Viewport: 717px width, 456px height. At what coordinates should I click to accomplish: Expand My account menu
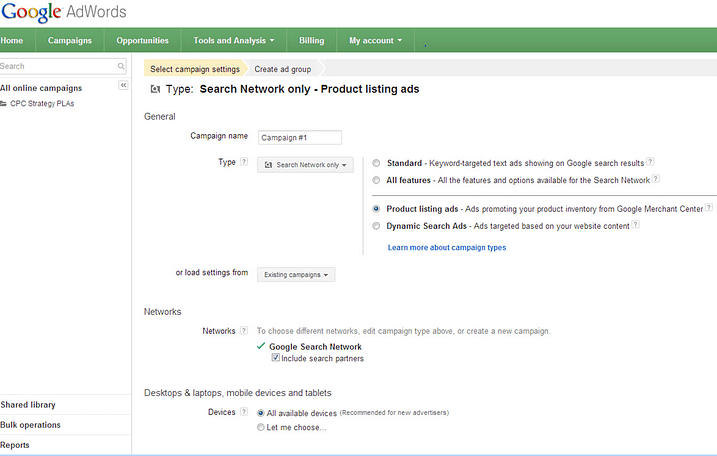click(x=375, y=40)
